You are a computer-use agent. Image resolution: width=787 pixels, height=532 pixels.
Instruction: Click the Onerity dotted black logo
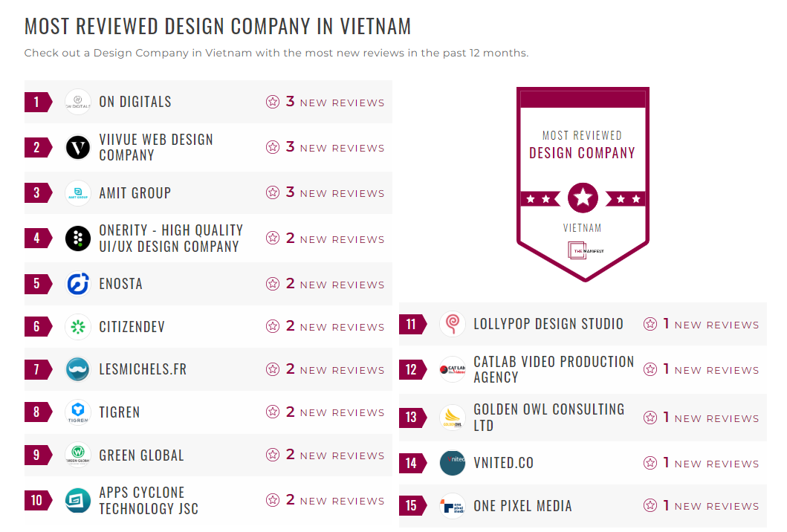coord(78,239)
